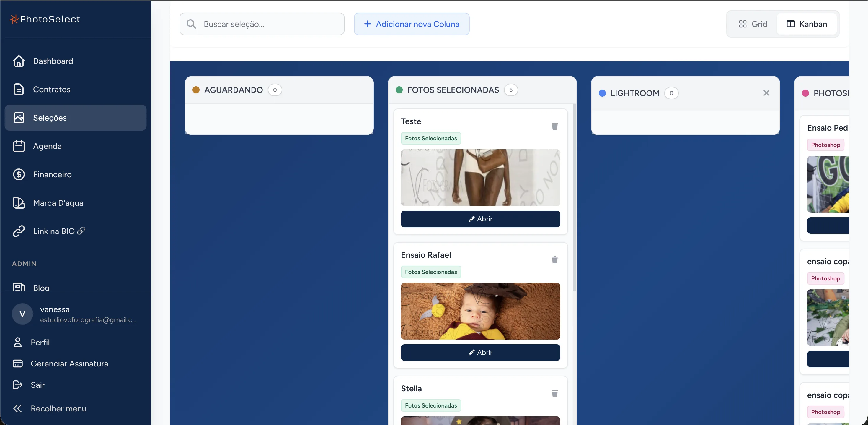Click Abrir on the Ensaio Rafael card

480,353
